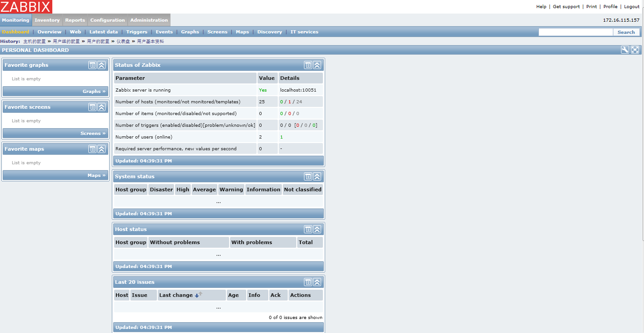
Task: Open Triggers submenu
Action: [137, 32]
